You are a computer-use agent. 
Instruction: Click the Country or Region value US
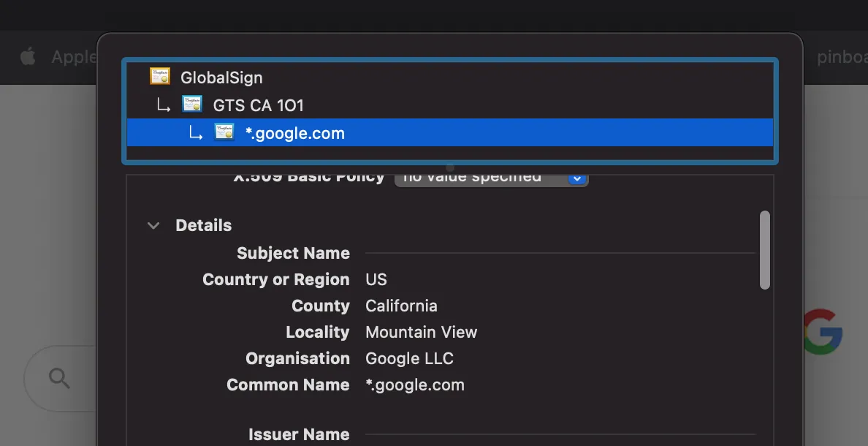pyautogui.click(x=376, y=279)
